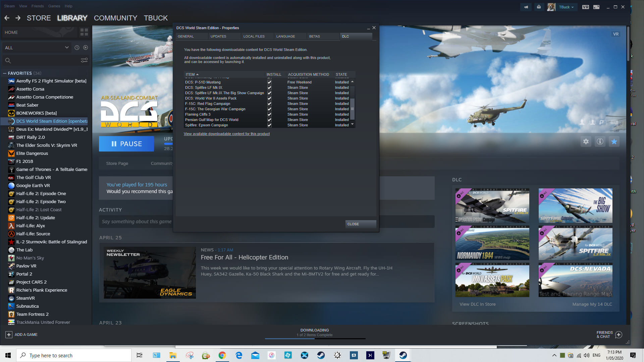Open Windows Start menu
This screenshot has height=362, width=644.
click(x=8, y=355)
